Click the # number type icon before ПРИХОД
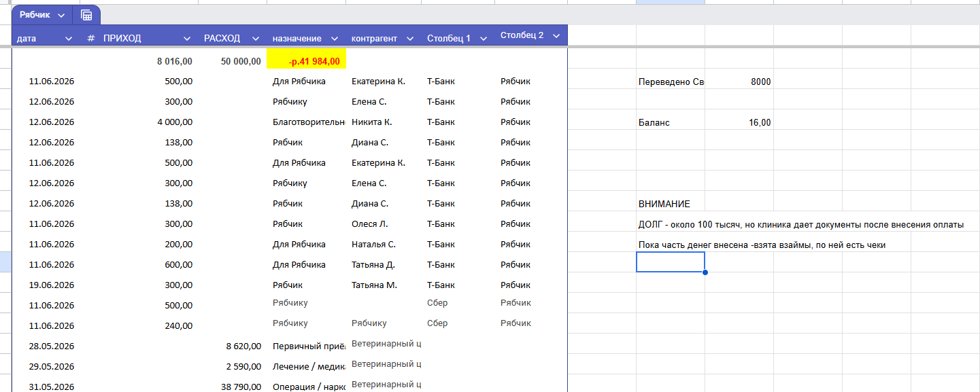This screenshot has height=392, width=980. coord(91,39)
